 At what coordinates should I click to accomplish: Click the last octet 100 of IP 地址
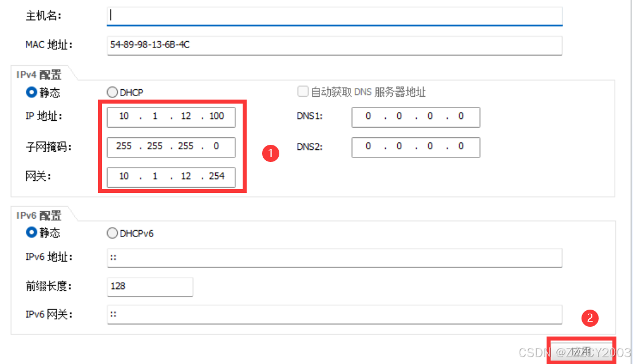pyautogui.click(x=216, y=117)
